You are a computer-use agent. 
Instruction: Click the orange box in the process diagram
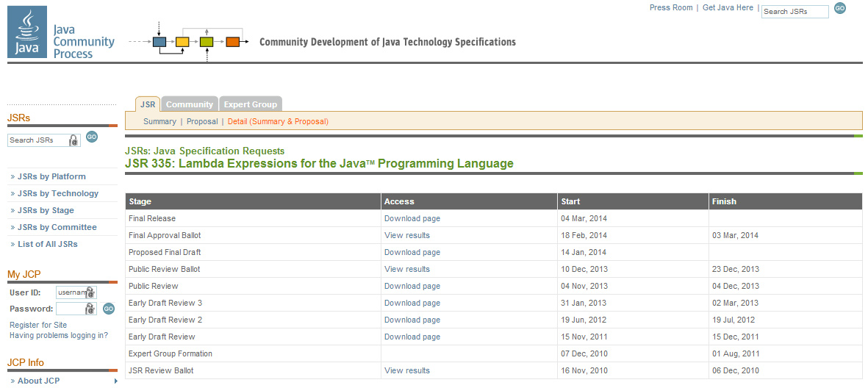pos(232,41)
